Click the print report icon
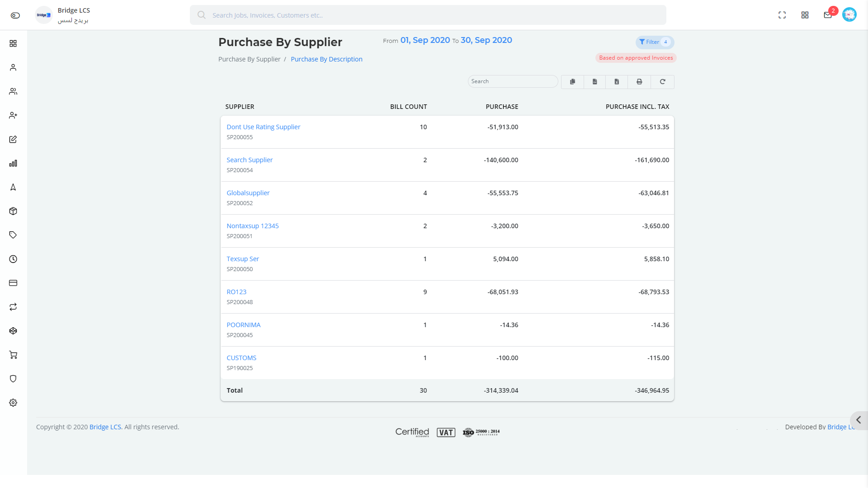The height and width of the screenshot is (488, 868). [x=640, y=81]
